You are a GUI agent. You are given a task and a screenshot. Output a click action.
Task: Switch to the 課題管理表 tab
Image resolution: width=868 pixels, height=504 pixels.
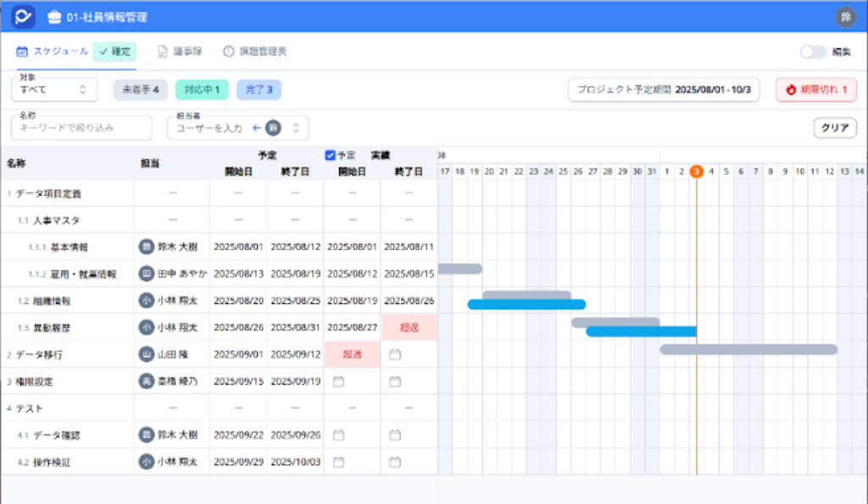click(x=254, y=52)
